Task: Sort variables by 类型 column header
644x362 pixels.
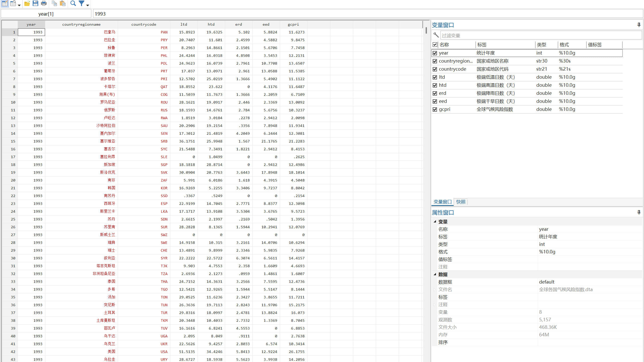Action: click(541, 45)
